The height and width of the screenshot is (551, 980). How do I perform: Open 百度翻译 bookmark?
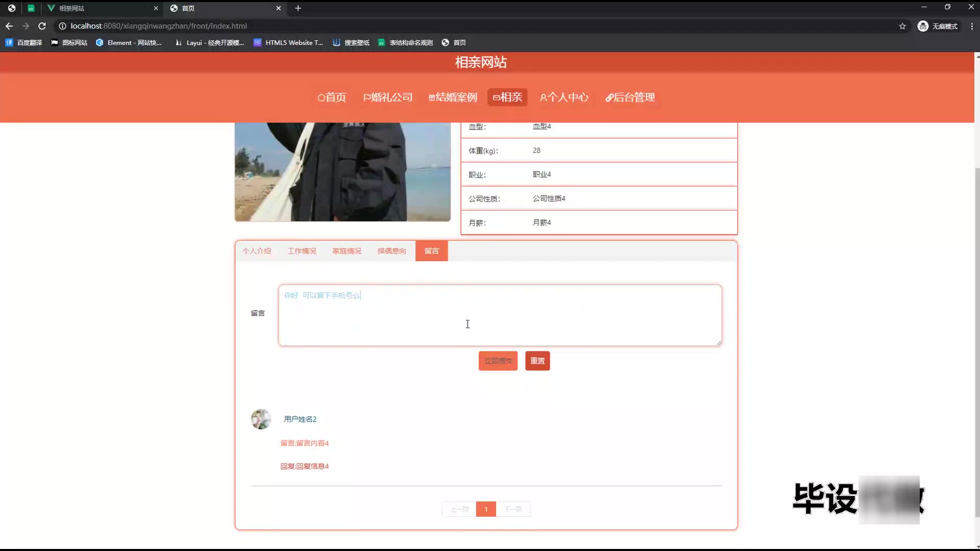tap(23, 43)
